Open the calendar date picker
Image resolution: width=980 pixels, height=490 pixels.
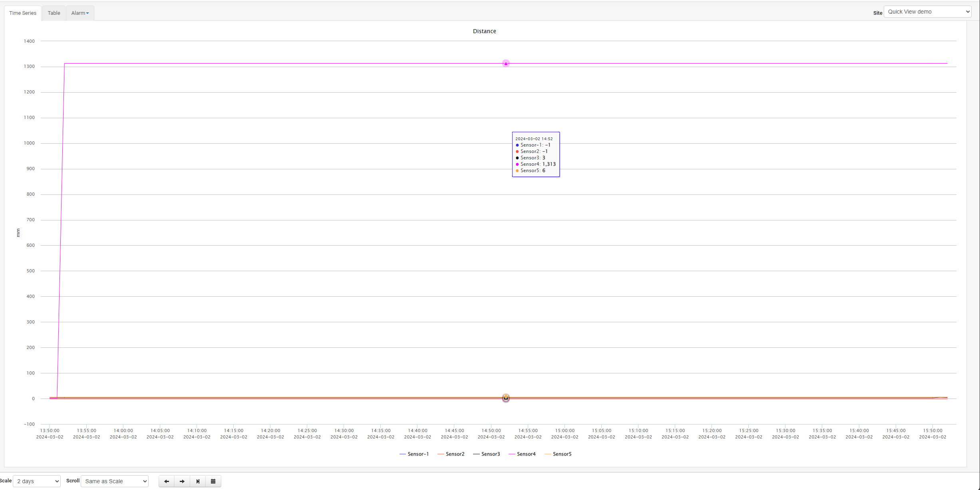click(x=213, y=481)
